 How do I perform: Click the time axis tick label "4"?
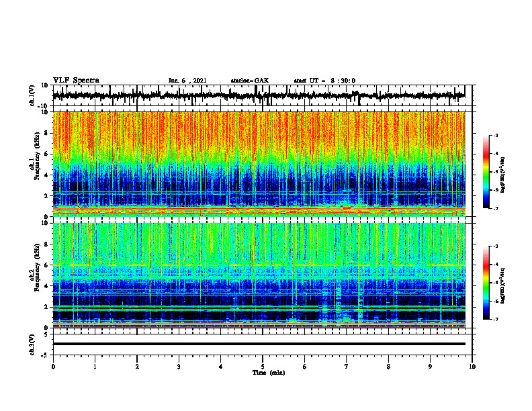pyautogui.click(x=221, y=367)
